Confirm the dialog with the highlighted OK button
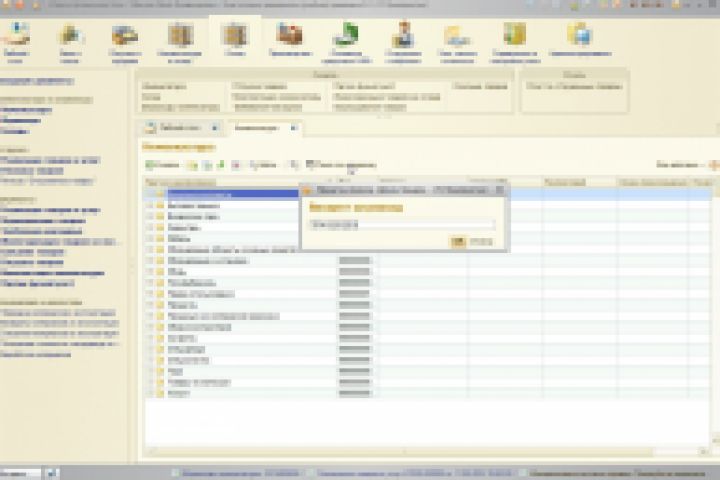This screenshot has height=480, width=720. point(458,242)
